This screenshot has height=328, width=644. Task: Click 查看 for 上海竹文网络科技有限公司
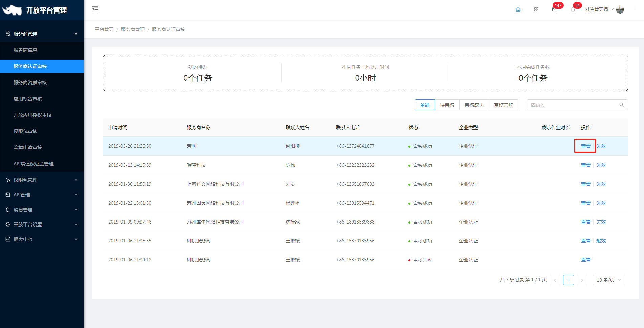[x=586, y=184]
